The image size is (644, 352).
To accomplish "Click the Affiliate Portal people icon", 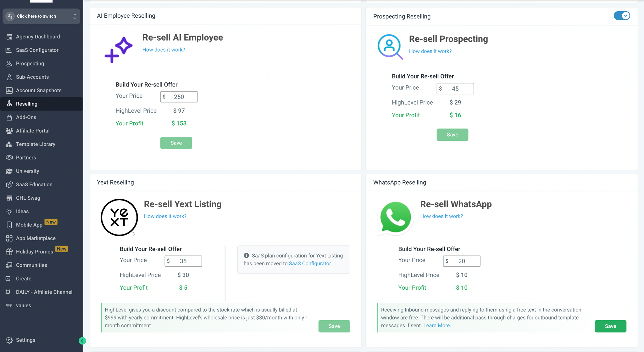I will point(9,131).
